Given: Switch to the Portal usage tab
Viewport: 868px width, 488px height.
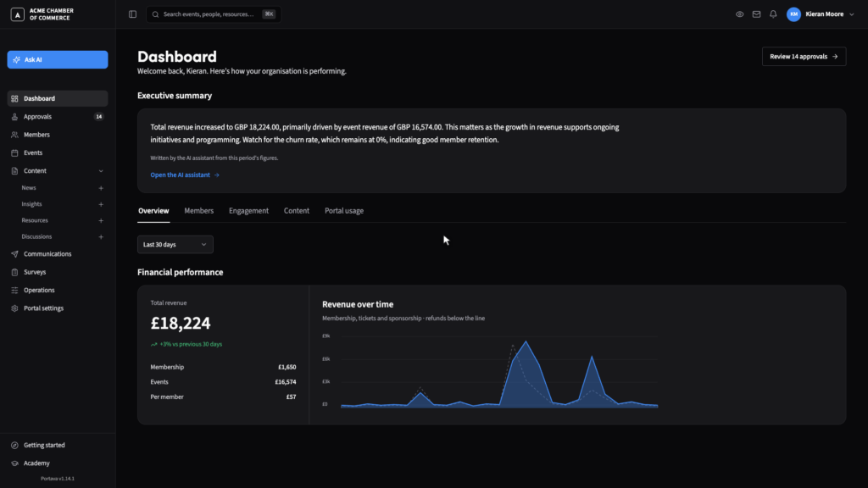Looking at the screenshot, I should point(344,211).
